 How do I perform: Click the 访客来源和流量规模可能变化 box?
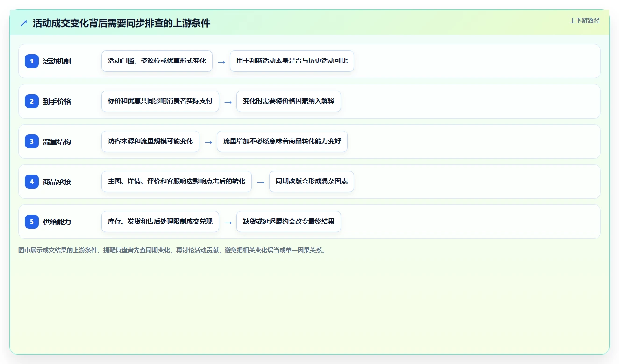[x=150, y=141]
